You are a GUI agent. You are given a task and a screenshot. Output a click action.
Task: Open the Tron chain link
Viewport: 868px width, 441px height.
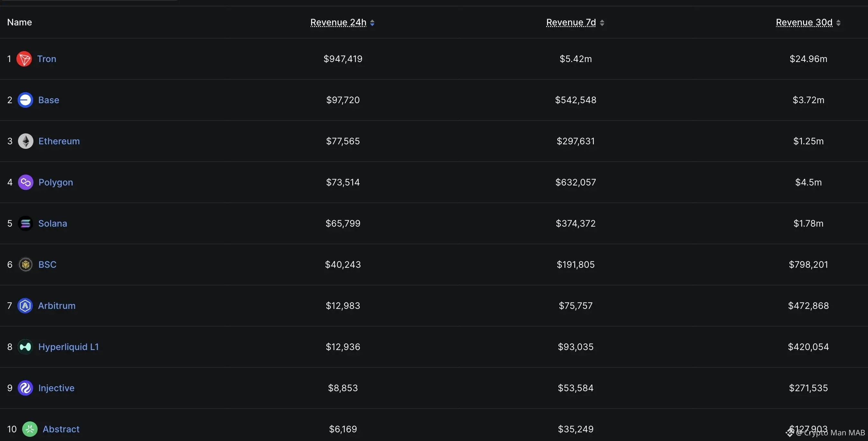point(47,59)
